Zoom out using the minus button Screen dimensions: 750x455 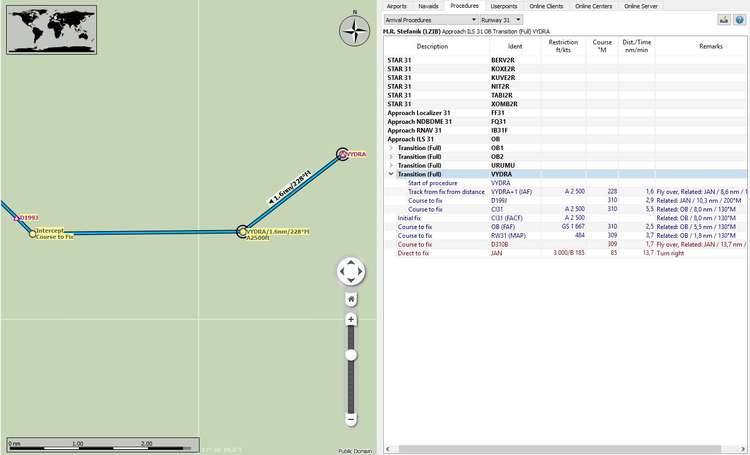click(351, 418)
